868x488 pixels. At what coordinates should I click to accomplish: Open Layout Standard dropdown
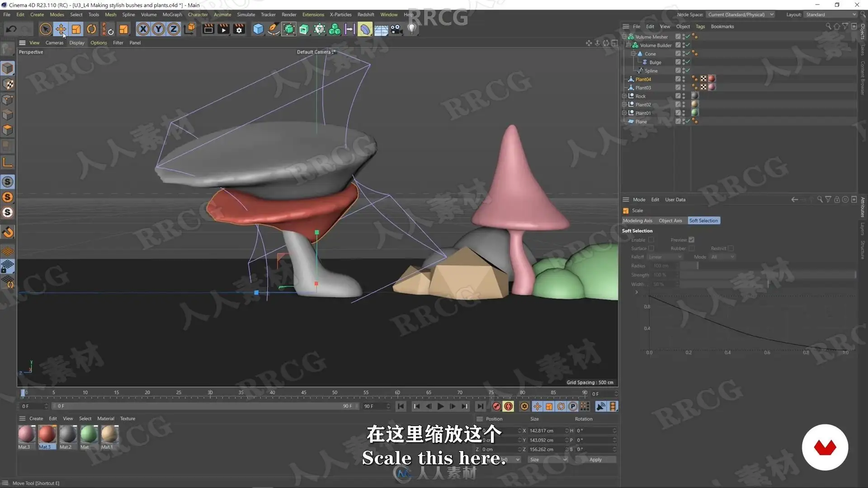coord(831,14)
